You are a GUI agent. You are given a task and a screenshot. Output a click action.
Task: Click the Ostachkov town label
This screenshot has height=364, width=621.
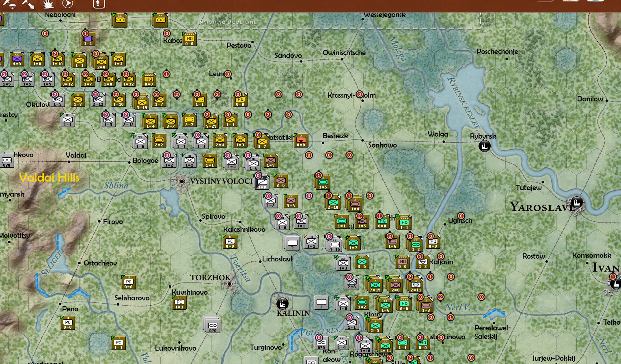(100, 263)
